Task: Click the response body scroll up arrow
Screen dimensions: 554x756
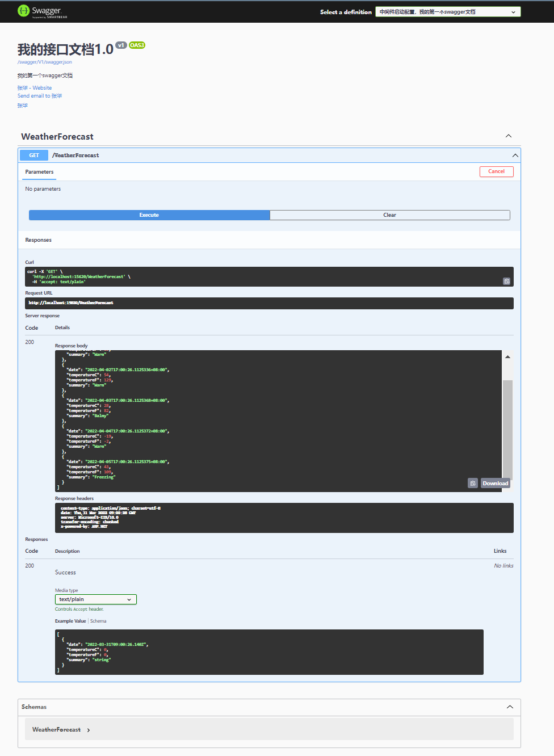Action: [507, 356]
